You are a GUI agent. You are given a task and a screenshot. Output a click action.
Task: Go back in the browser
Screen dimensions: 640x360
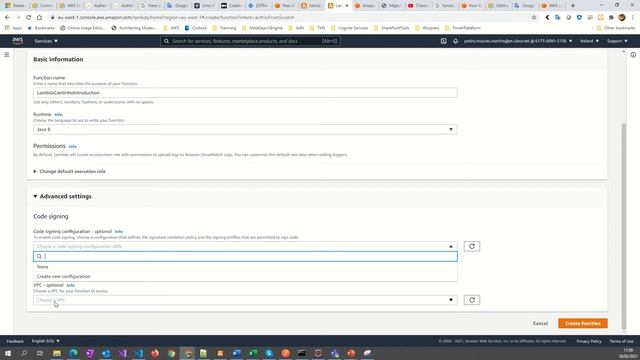tap(7, 18)
